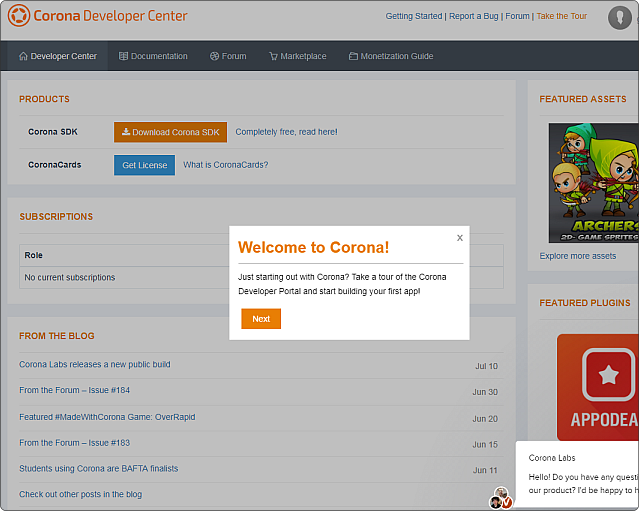
Task: Click the Download Corona SDK button
Action: click(x=170, y=132)
